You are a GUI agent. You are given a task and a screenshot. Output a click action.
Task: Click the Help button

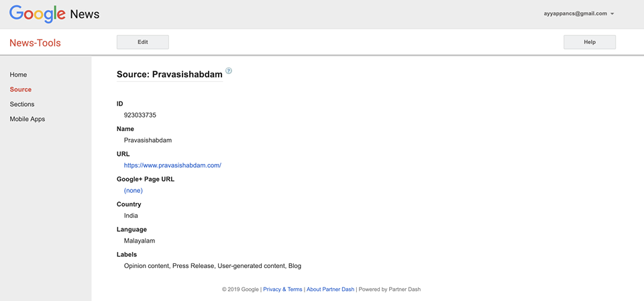[x=590, y=42]
